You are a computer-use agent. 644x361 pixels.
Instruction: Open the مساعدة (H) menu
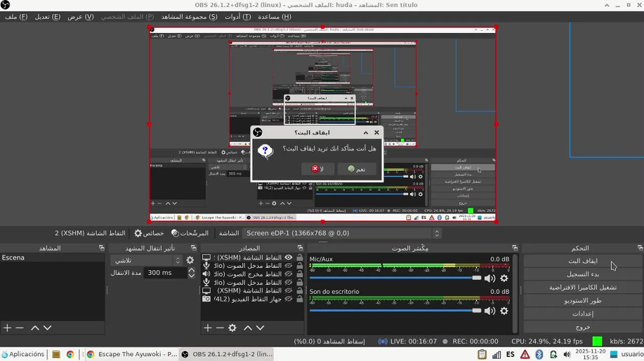(x=274, y=17)
